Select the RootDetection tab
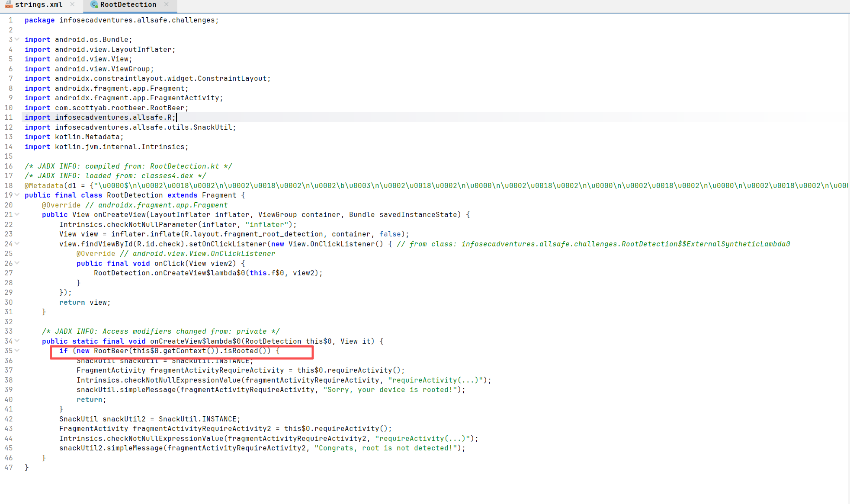The image size is (850, 504). 128,5
